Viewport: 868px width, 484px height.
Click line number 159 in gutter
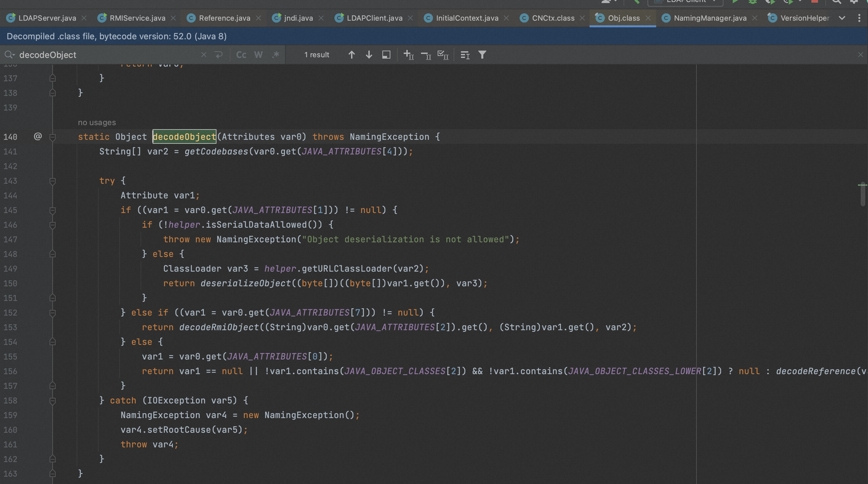tap(10, 415)
